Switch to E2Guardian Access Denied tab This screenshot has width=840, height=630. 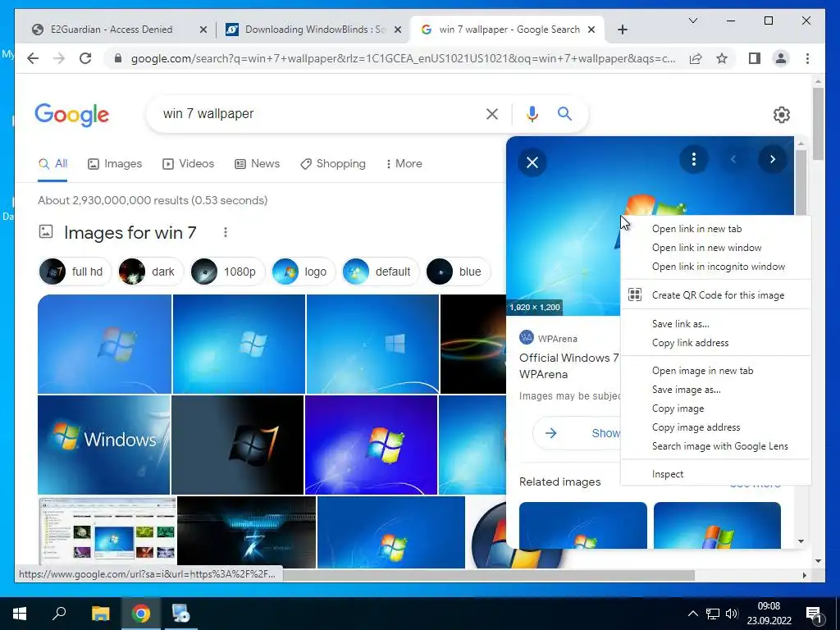pos(112,30)
